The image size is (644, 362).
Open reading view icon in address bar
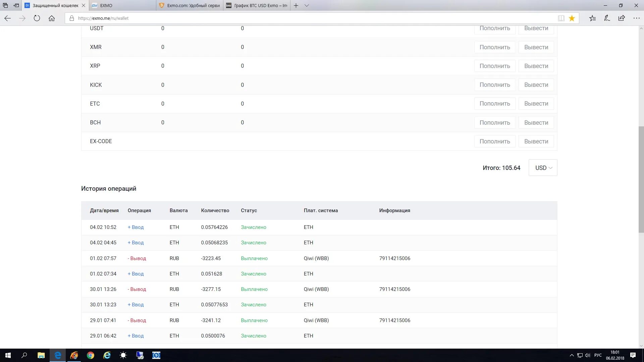(561, 18)
